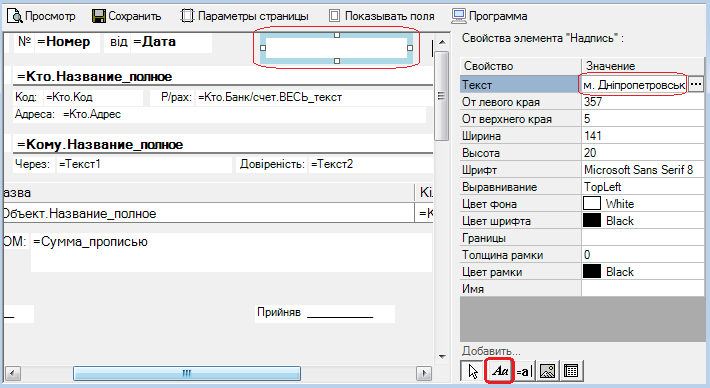Click the Текст value field with Дніпропетровськ
Image resolution: width=710 pixels, height=388 pixels.
pyautogui.click(x=634, y=85)
